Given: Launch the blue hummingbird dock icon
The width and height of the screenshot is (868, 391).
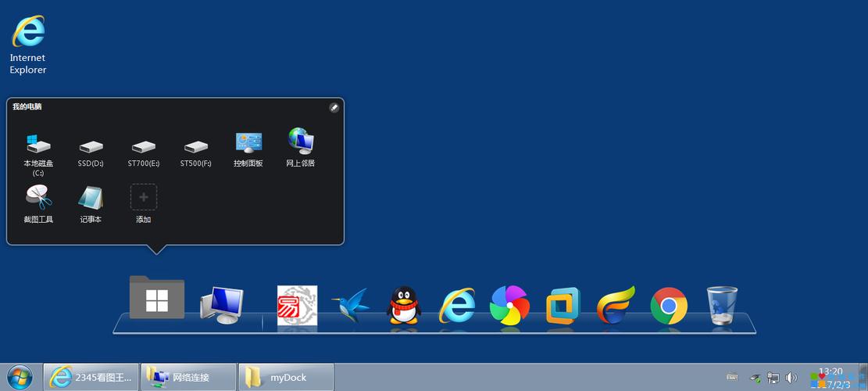Looking at the screenshot, I should point(351,305).
